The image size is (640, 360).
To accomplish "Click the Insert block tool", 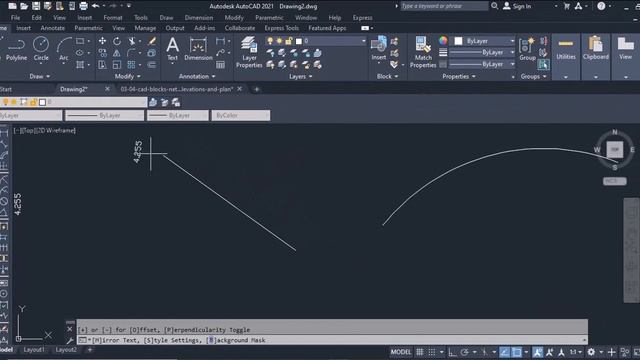I will tap(379, 49).
